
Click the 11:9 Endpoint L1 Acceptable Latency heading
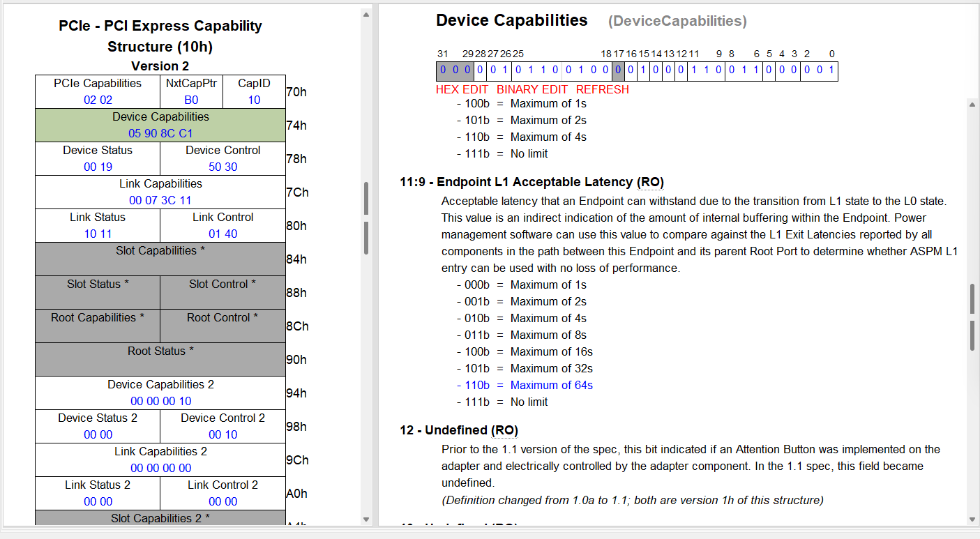tap(532, 182)
